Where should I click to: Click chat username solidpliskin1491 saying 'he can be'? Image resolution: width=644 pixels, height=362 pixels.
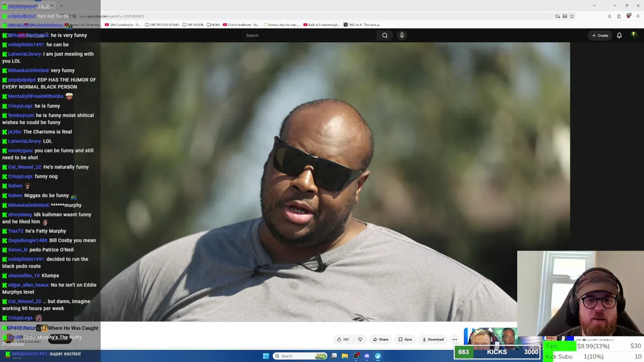(26, 45)
